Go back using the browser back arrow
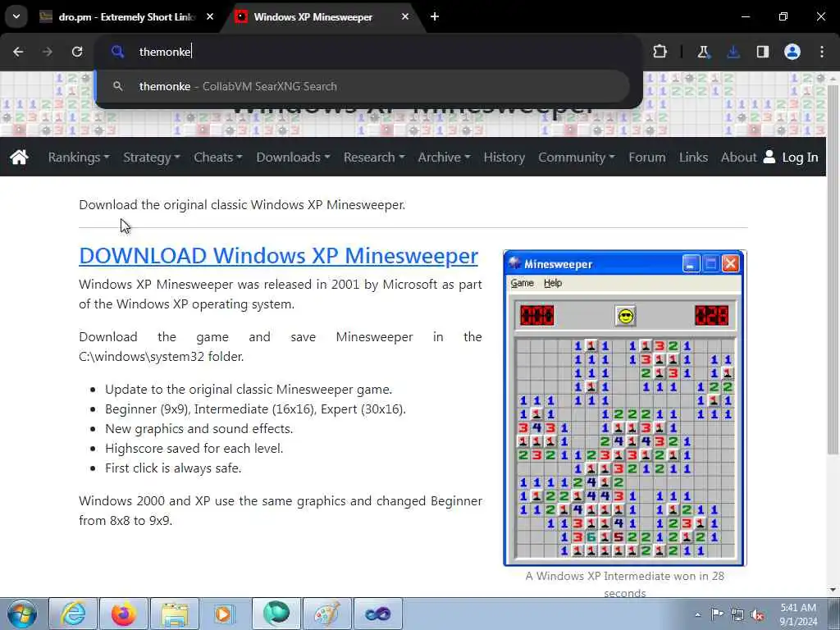This screenshot has height=630, width=840. 18,52
